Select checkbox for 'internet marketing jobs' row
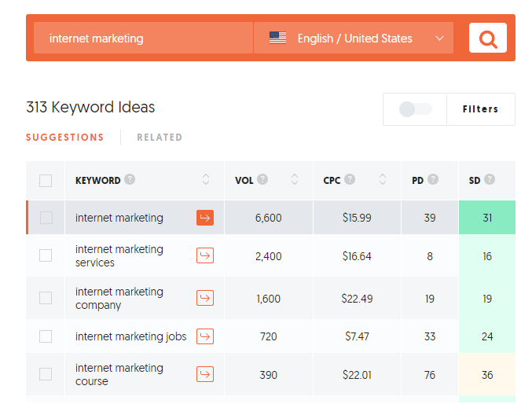Viewport: 532px width, 415px height. (46, 336)
